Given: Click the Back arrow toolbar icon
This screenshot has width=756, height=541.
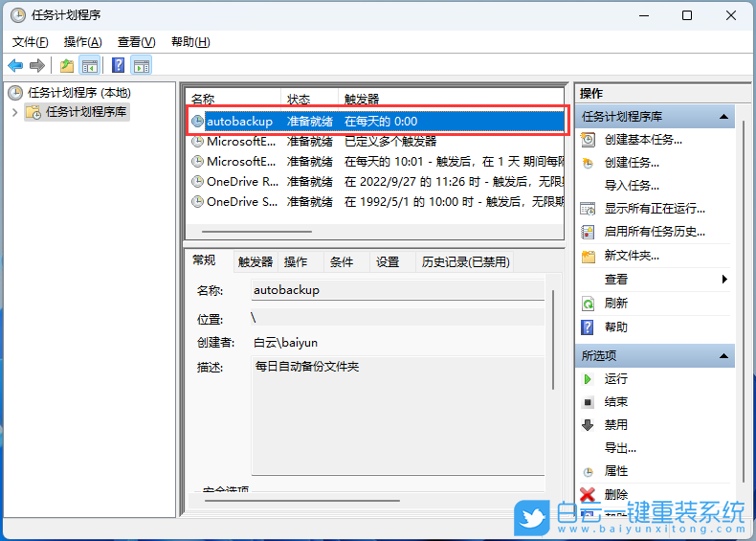Looking at the screenshot, I should 15,65.
